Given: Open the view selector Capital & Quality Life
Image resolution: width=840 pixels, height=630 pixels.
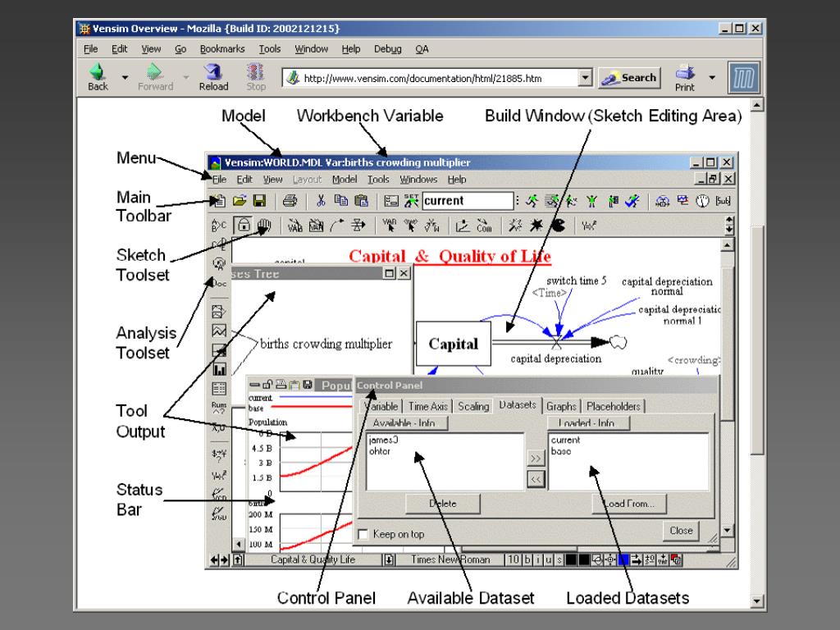Looking at the screenshot, I should click(x=313, y=559).
